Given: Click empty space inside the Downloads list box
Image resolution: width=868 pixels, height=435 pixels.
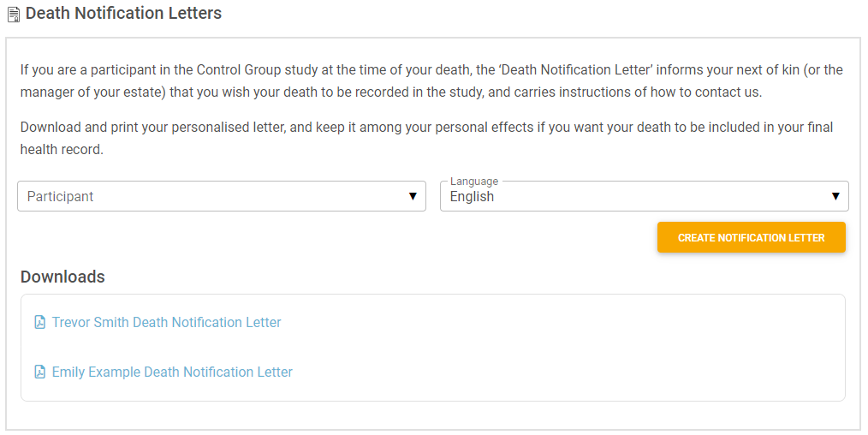Looking at the screenshot, I should point(554,347).
